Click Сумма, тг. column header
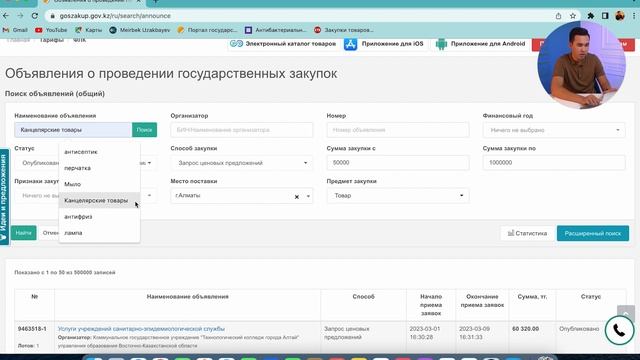Screen dimensions: 640x360 tap(532, 297)
